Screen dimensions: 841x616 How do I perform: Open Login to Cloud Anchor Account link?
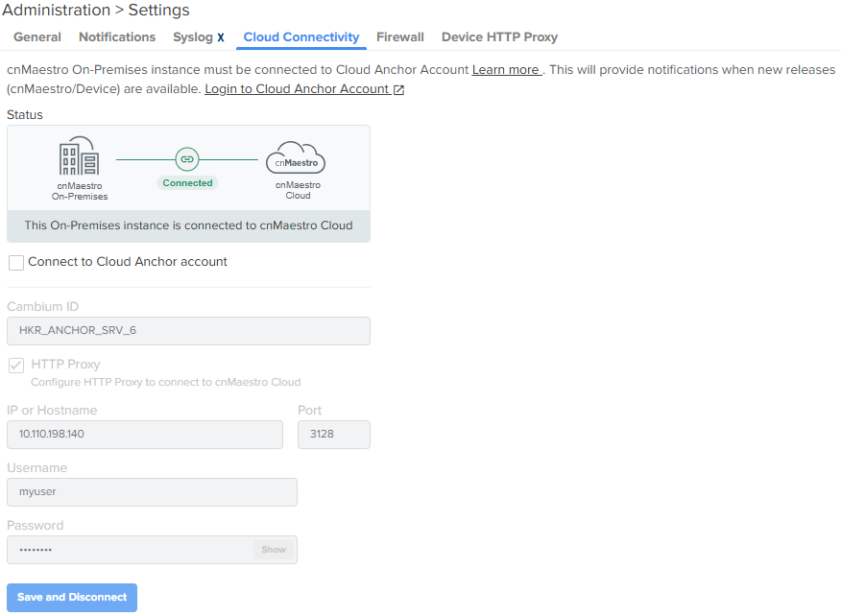pyautogui.click(x=297, y=89)
